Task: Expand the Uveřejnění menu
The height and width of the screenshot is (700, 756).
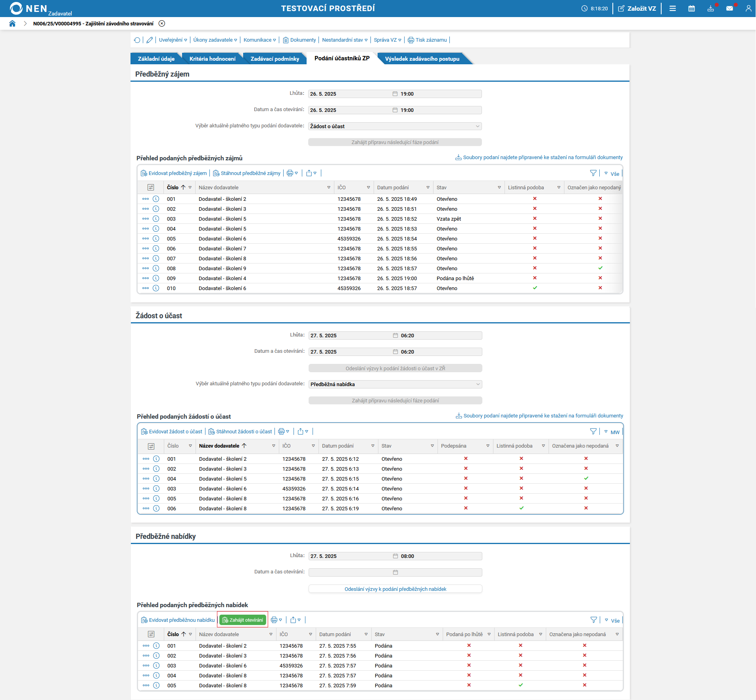Action: click(173, 40)
